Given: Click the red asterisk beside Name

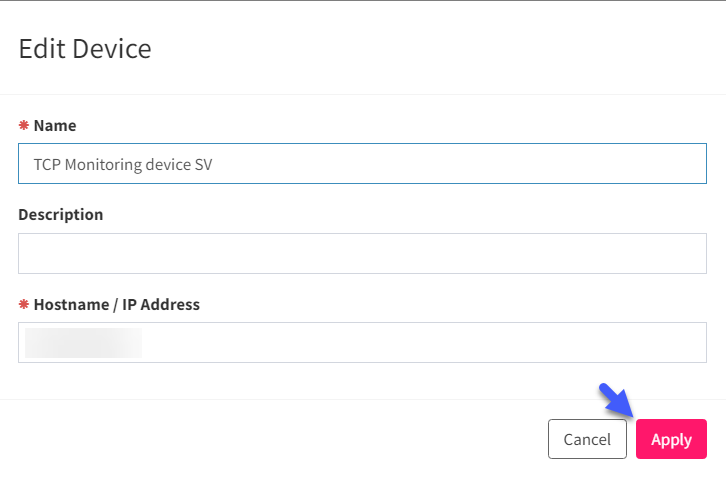Looking at the screenshot, I should [x=23, y=126].
